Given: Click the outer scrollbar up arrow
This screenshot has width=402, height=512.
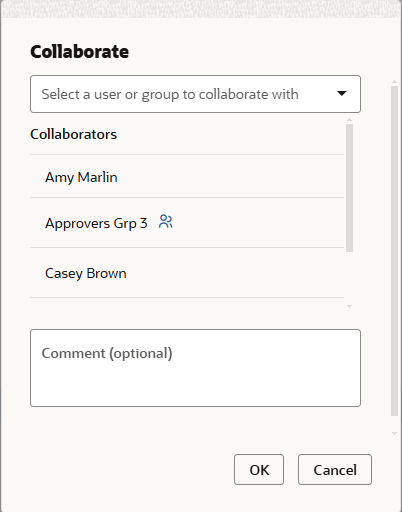Looking at the screenshot, I should coord(394,81).
